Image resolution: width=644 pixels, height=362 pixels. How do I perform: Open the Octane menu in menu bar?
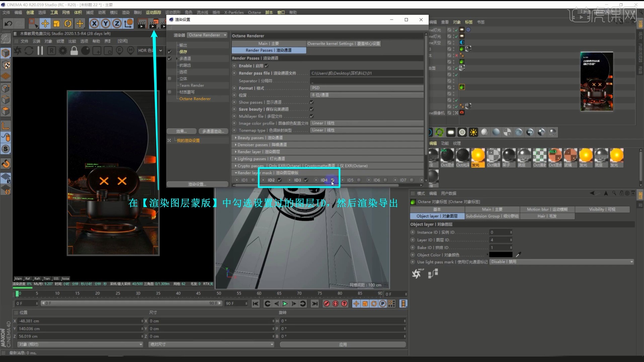[254, 12]
